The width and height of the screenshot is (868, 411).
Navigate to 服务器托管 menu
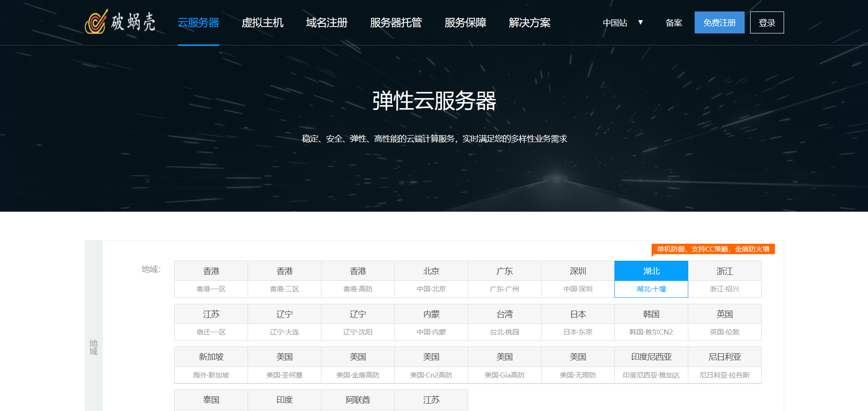pos(396,22)
